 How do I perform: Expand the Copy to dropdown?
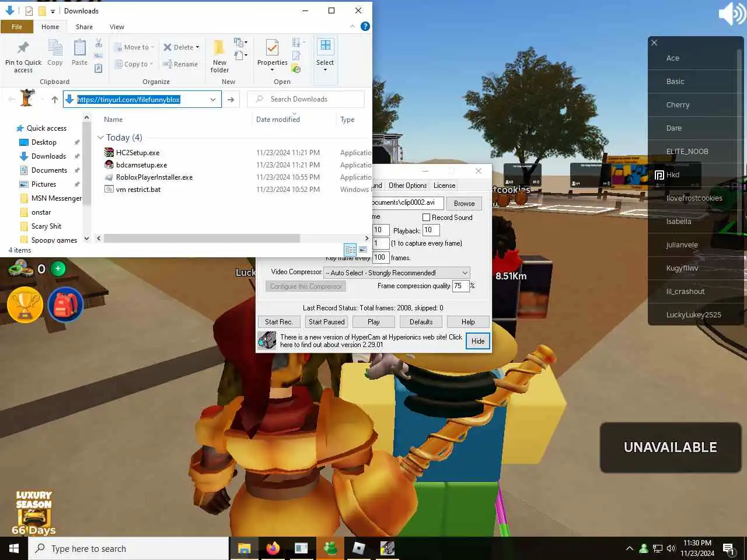(x=151, y=64)
